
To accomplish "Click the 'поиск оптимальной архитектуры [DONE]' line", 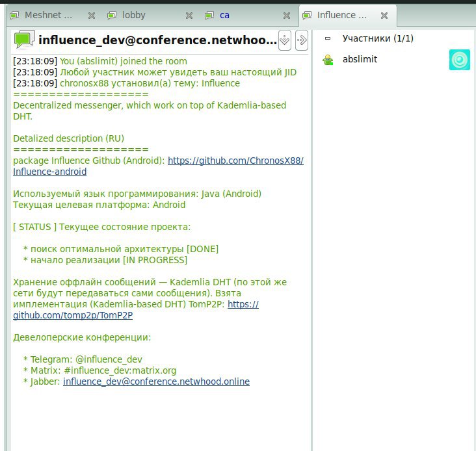I will 121,249.
